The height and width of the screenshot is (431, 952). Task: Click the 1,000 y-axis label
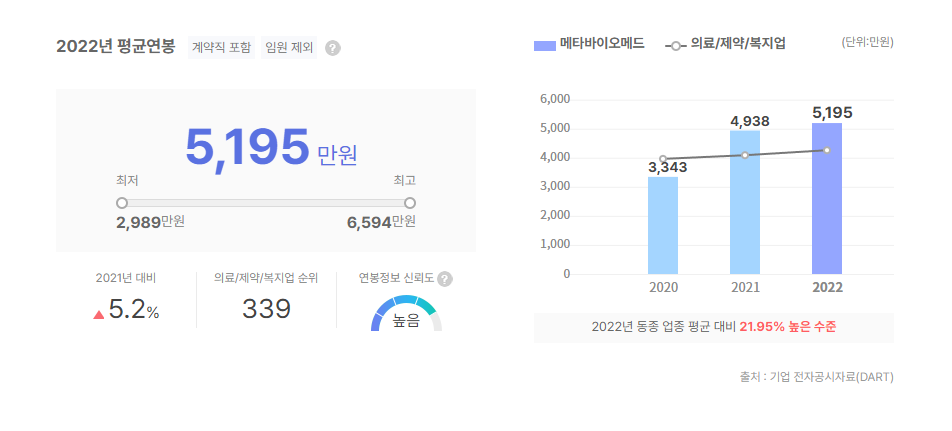click(555, 245)
